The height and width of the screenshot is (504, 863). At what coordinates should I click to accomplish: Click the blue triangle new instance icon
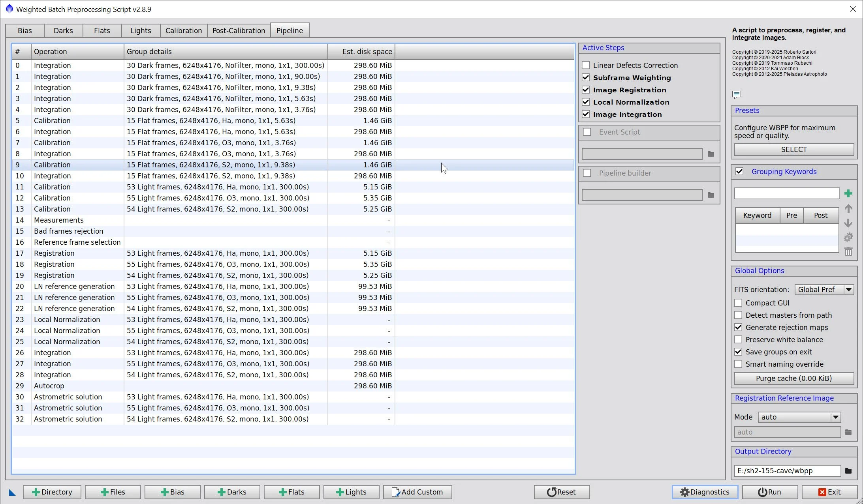tap(12, 492)
